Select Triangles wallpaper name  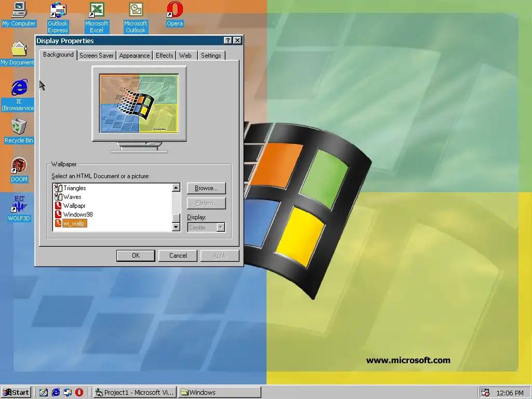75,188
